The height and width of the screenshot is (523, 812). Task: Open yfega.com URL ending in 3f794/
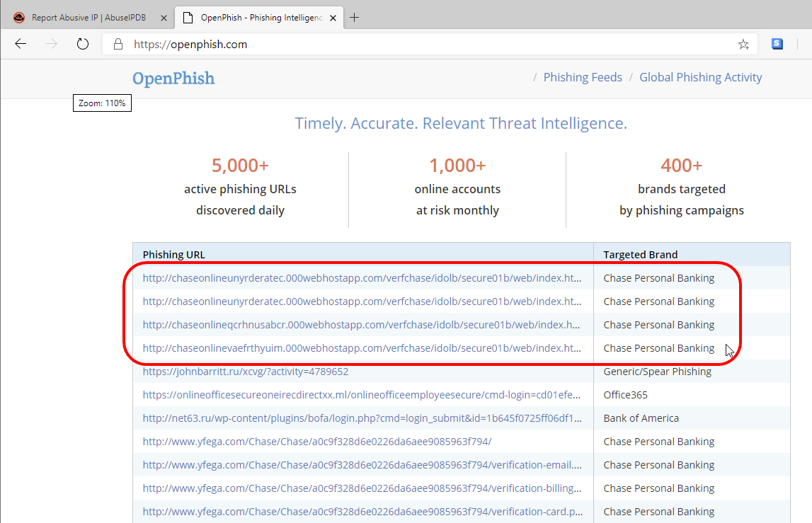pyautogui.click(x=317, y=441)
